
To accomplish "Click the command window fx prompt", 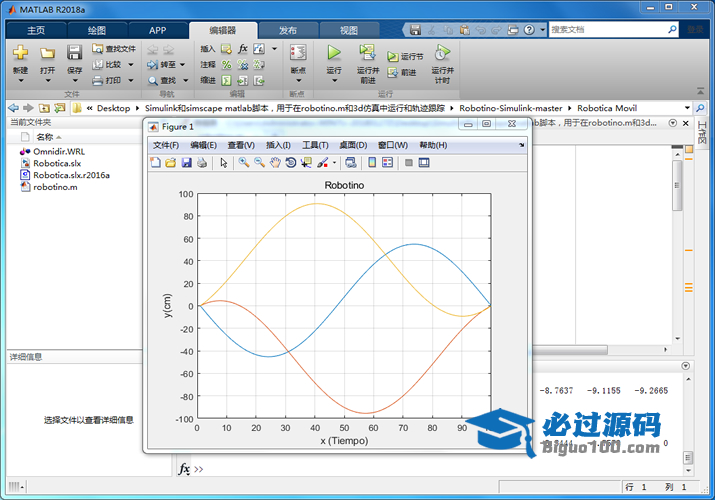I will 184,469.
